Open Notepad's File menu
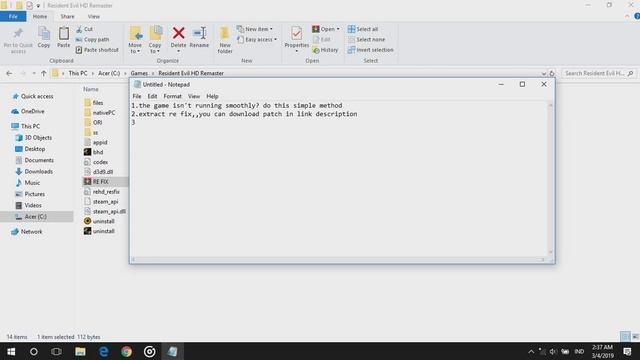This screenshot has height=360, width=640. [x=137, y=96]
